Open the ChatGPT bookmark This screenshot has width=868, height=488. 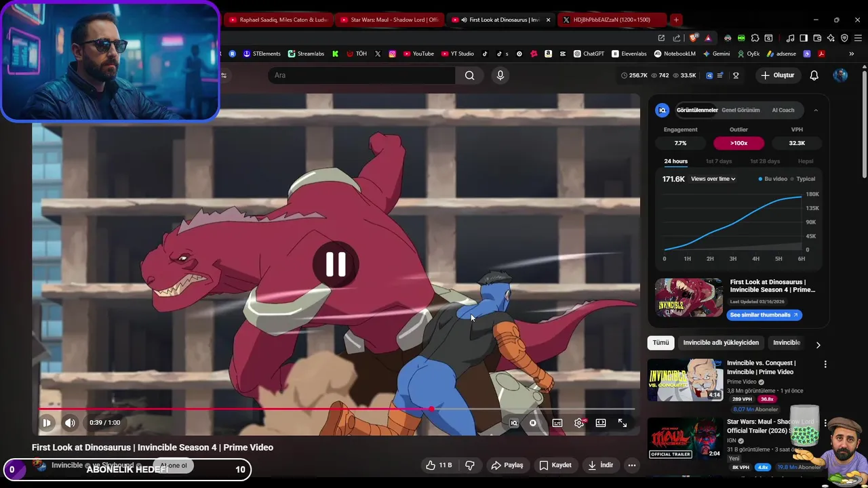pos(589,54)
